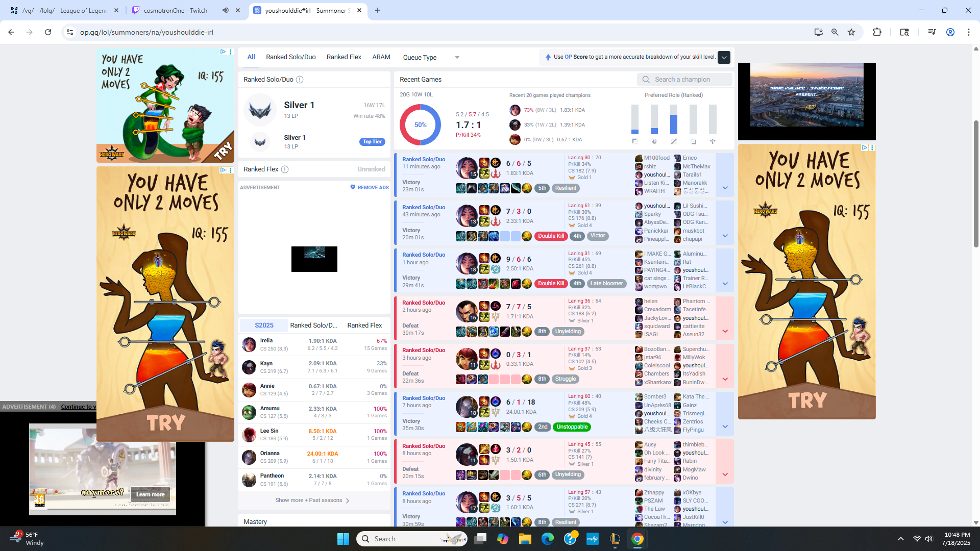
Task: Click the address bar URL
Action: pos(146,32)
